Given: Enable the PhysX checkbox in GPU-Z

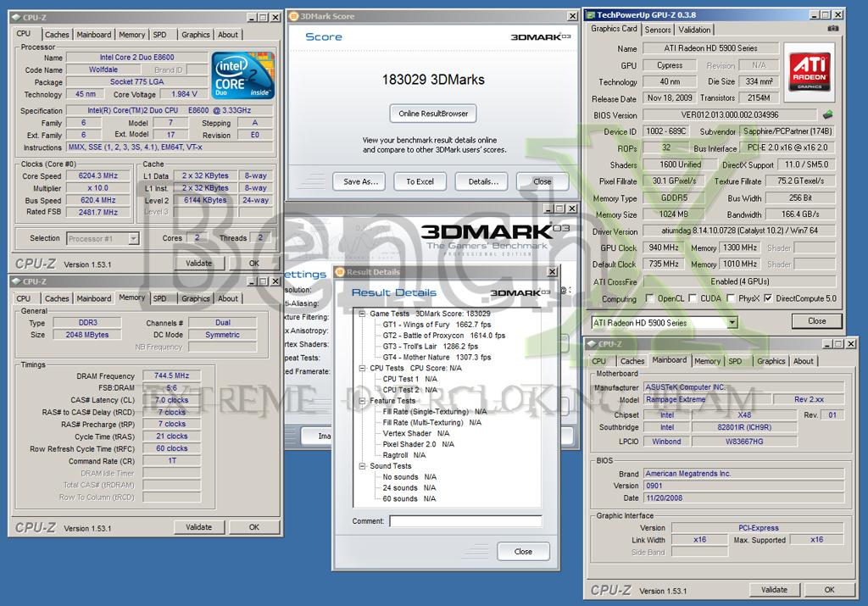Looking at the screenshot, I should 730,298.
